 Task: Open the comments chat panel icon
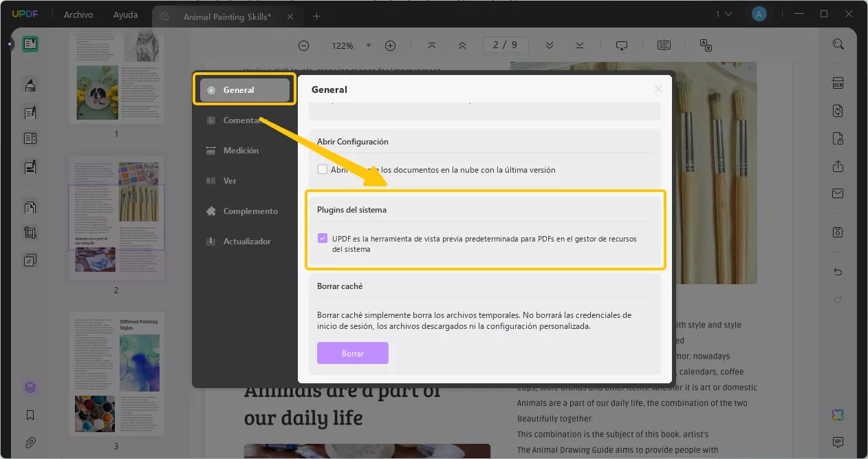[x=838, y=442]
